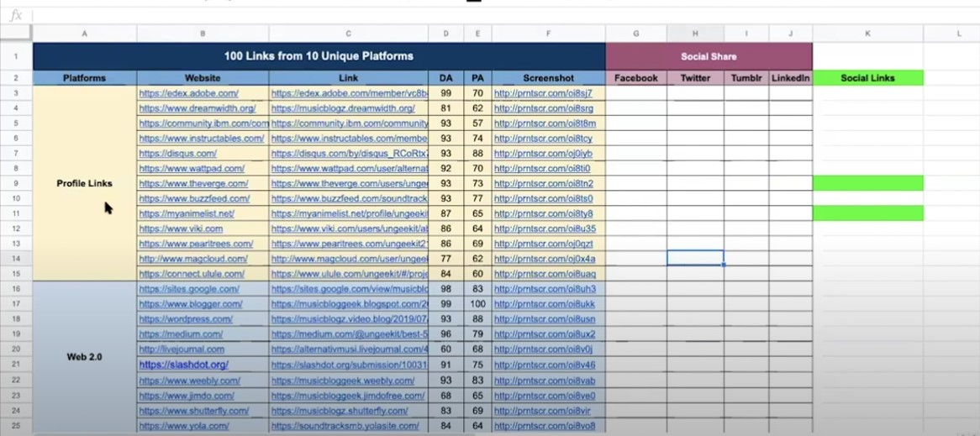This screenshot has width=980, height=436.
Task: Open the www.wattpad.com website link
Action: tap(192, 169)
